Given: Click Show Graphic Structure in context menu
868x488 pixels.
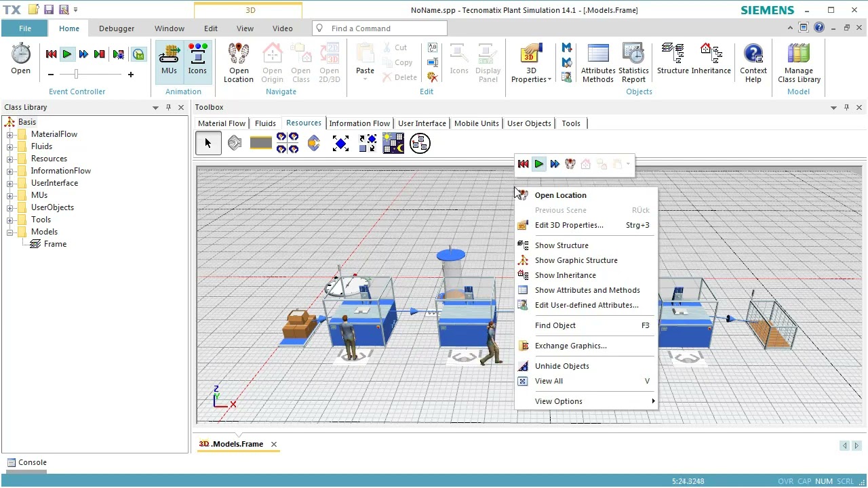Looking at the screenshot, I should tap(576, 260).
